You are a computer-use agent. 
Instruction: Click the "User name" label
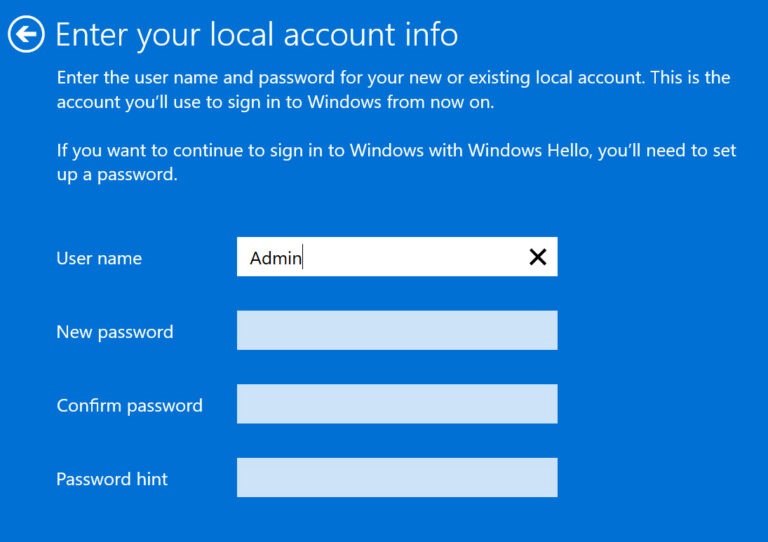tap(99, 258)
